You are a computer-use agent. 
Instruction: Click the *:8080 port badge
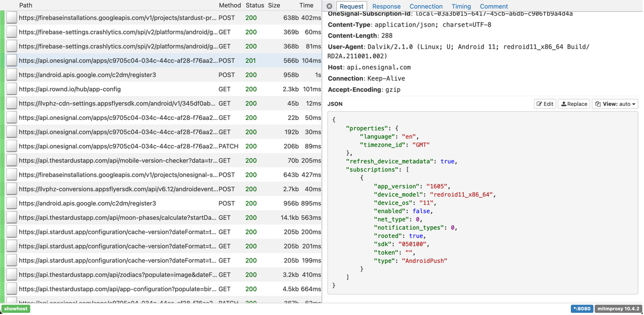point(581,309)
